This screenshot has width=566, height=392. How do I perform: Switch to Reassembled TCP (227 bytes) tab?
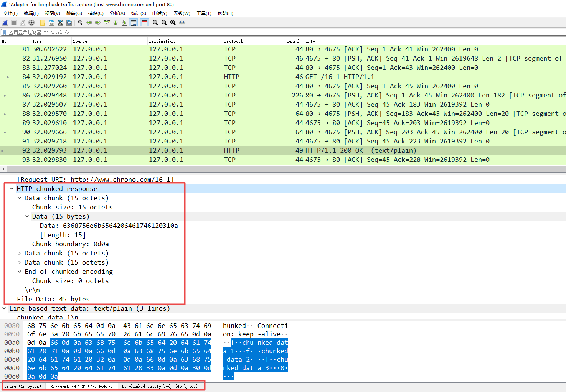point(81,386)
